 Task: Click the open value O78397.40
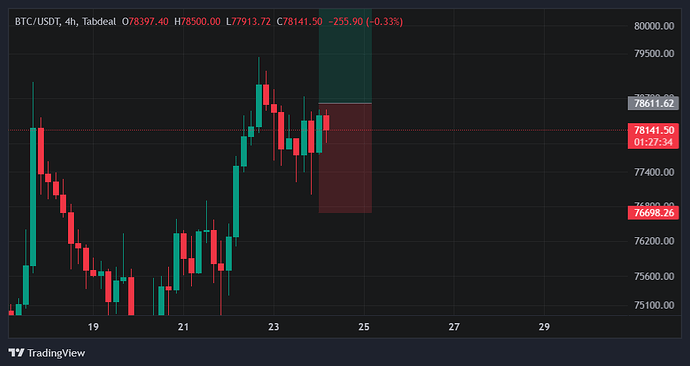(x=145, y=22)
